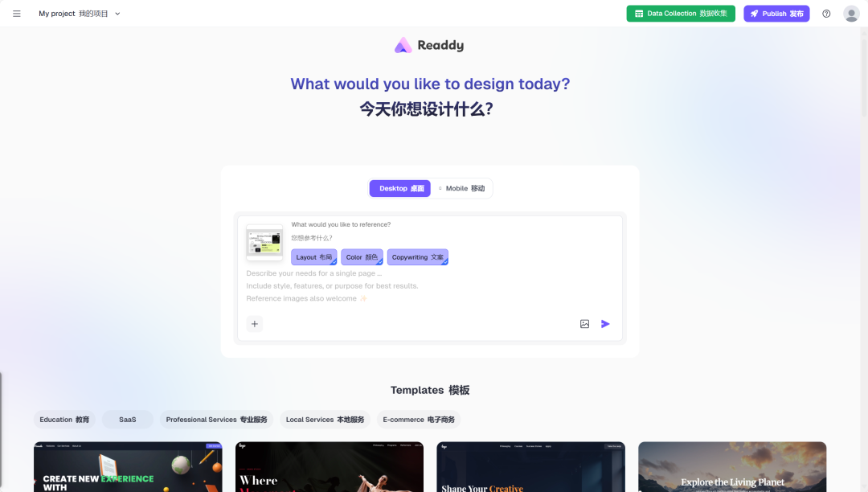Expand the My project dropdown
The height and width of the screenshot is (492, 868).
pos(80,14)
